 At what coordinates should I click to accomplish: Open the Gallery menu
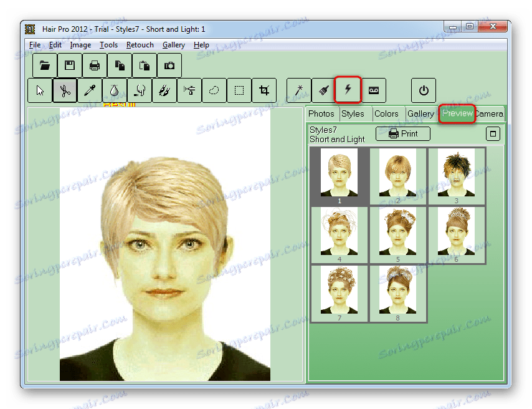coord(173,45)
